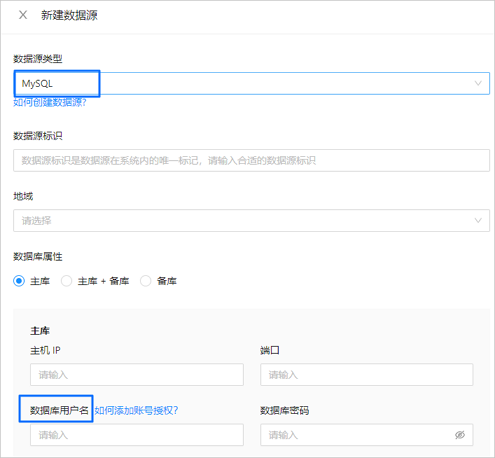Select the 主库 + 备库 radio button
Viewport: 495px width, 458px height.
click(66, 281)
